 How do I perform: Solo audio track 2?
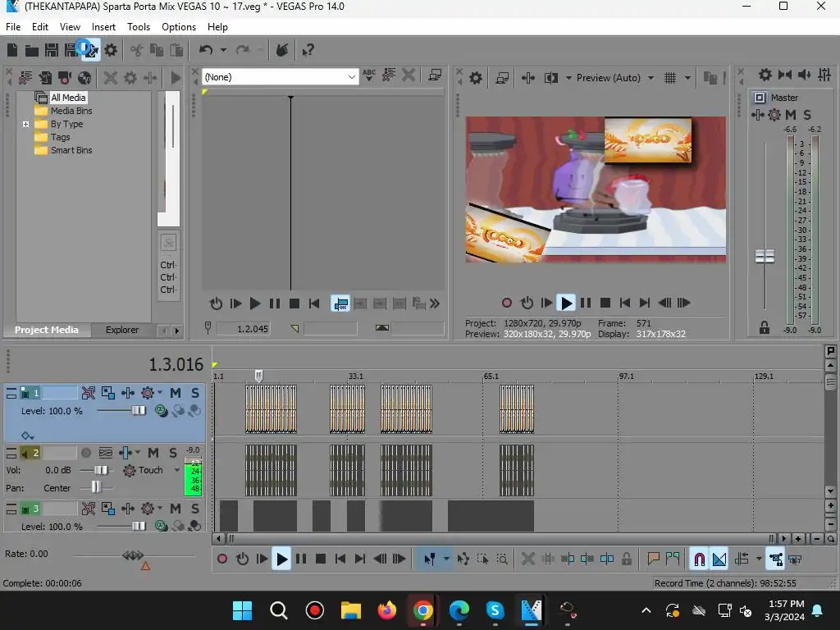(173, 453)
